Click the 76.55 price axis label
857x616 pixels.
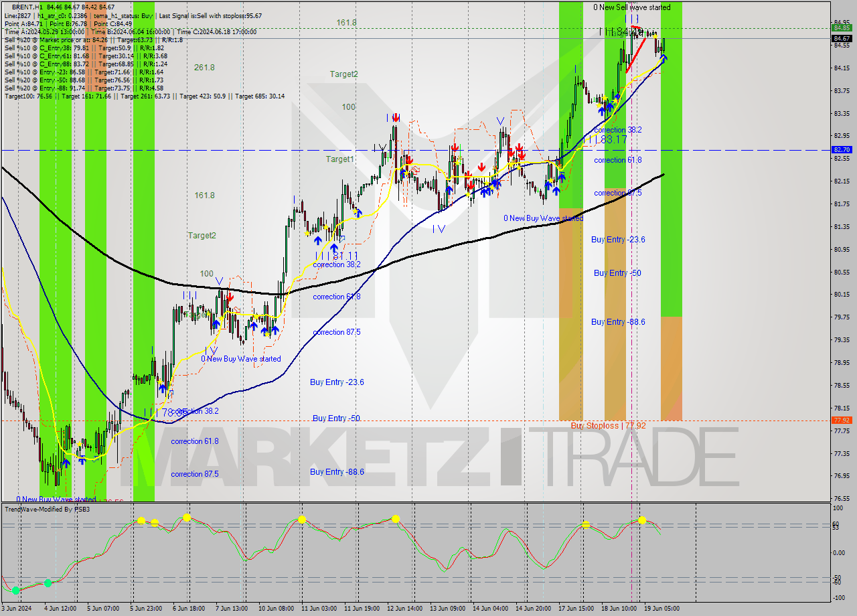842,499
